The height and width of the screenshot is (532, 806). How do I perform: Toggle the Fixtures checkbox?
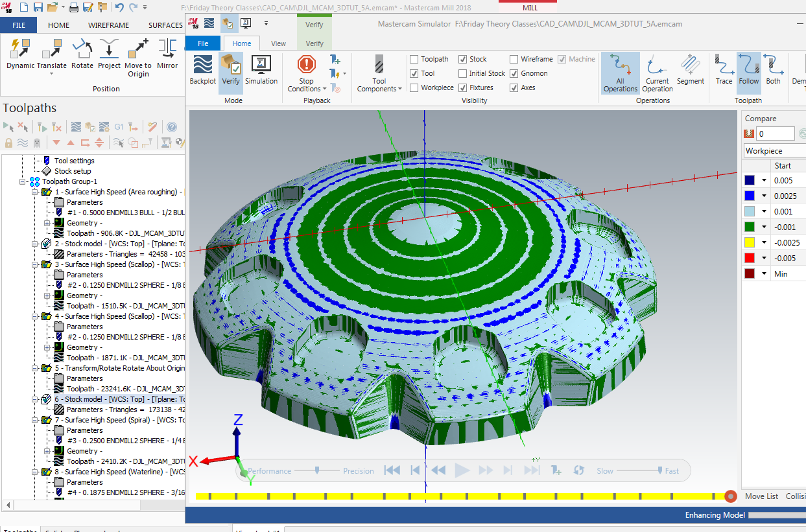[463, 87]
